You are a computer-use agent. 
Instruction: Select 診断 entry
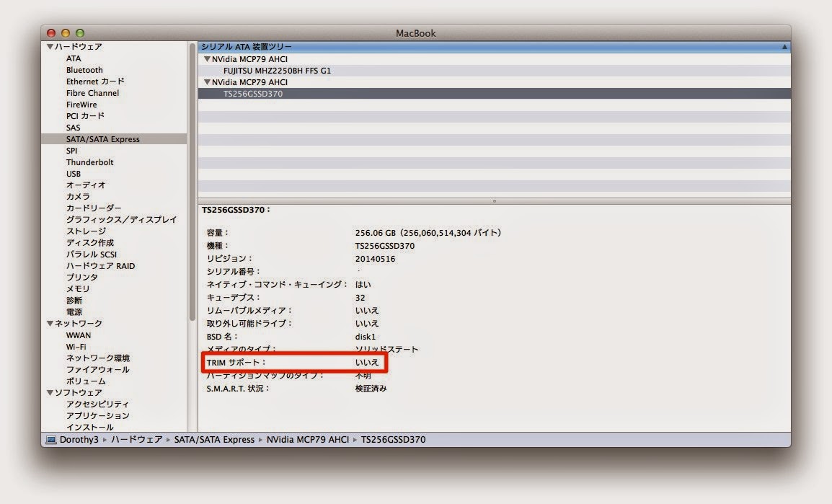click(x=74, y=300)
